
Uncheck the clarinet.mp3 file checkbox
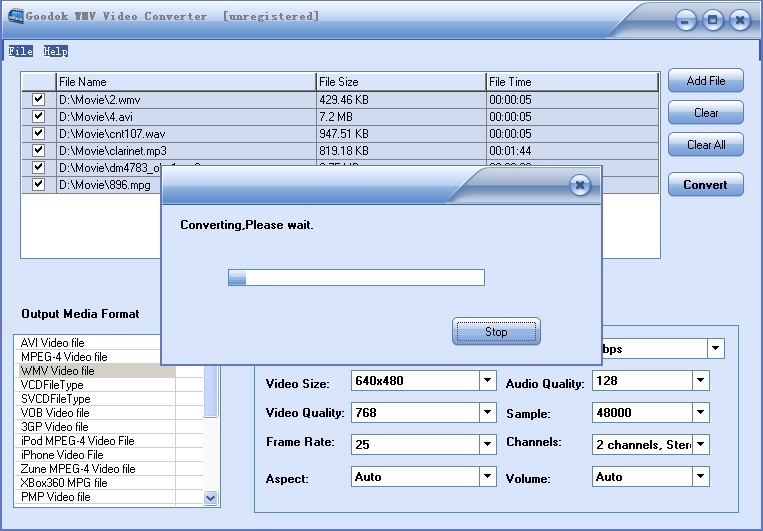pos(38,150)
